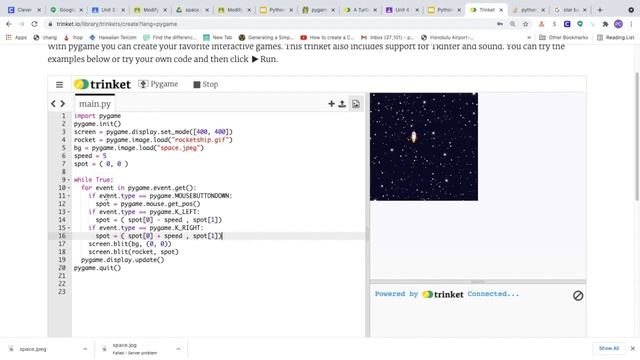The width and height of the screenshot is (640, 360).
Task: Open the 'Find the differenc...' bookmark
Action: pyautogui.click(x=170, y=38)
